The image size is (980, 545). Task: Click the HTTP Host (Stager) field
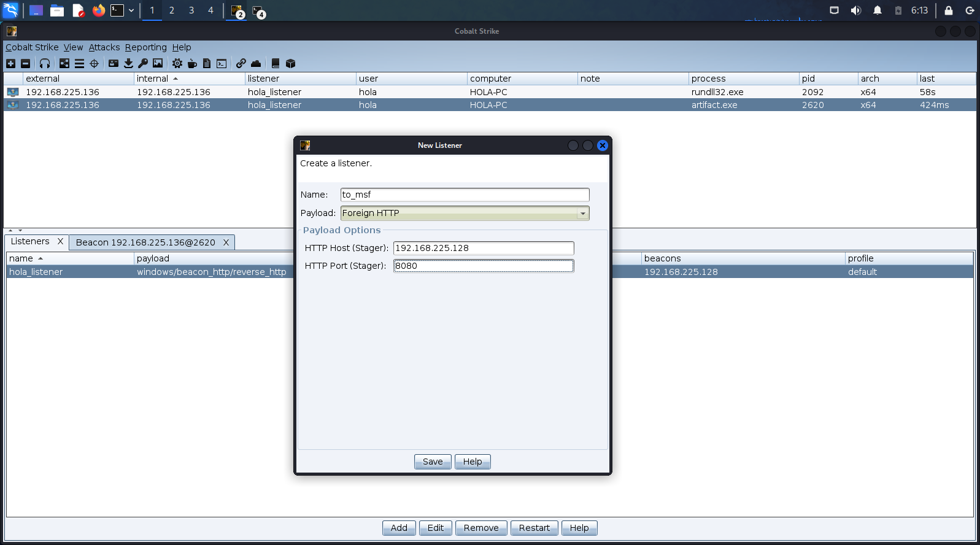click(x=484, y=248)
